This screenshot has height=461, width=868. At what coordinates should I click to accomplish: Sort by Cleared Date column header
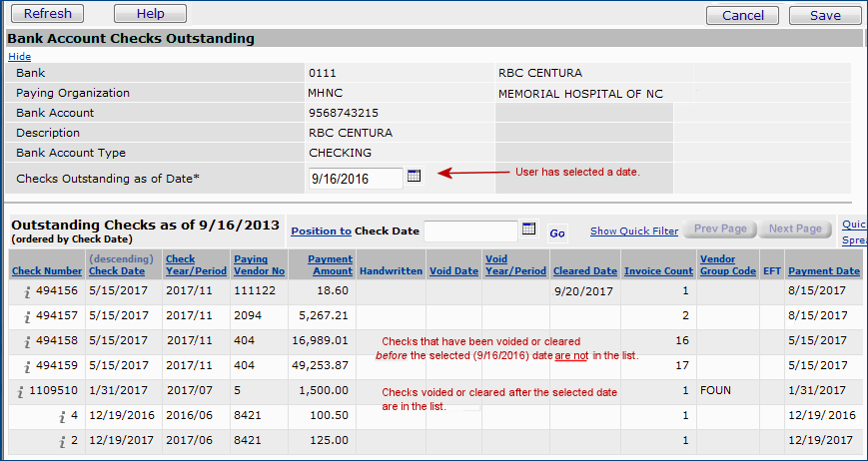coord(584,271)
